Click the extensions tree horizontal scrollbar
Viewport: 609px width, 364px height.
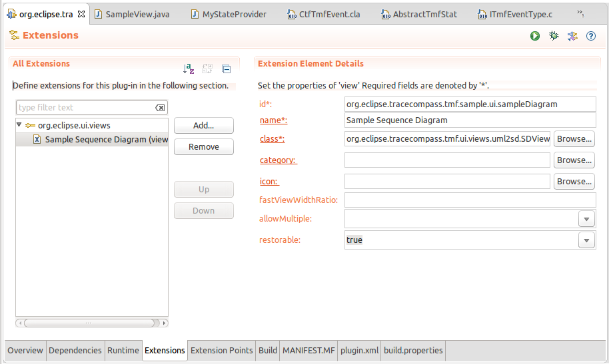click(91, 323)
